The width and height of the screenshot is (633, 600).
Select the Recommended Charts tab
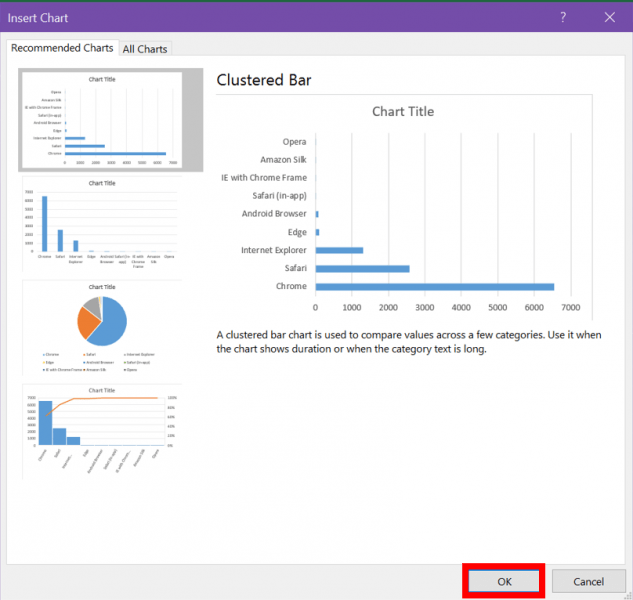point(62,48)
